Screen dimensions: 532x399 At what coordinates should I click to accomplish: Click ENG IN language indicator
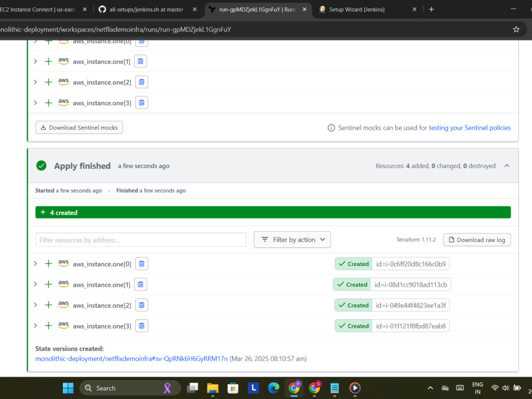pyautogui.click(x=477, y=388)
